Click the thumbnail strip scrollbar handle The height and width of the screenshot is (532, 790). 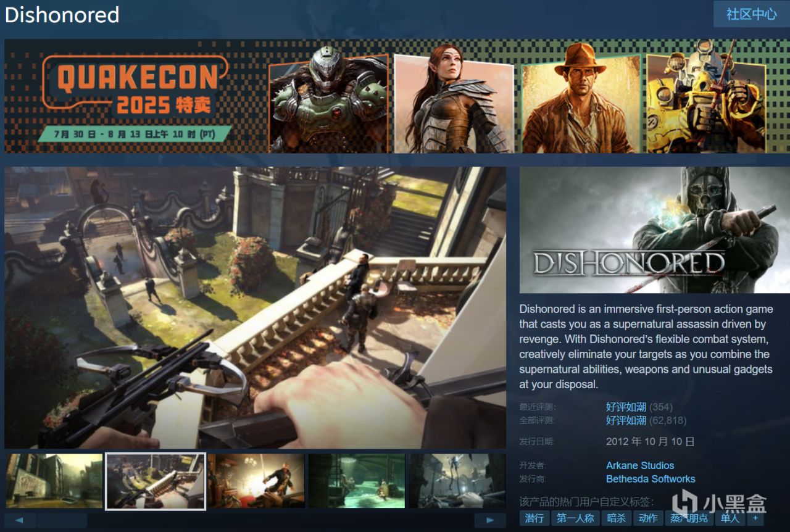61,520
